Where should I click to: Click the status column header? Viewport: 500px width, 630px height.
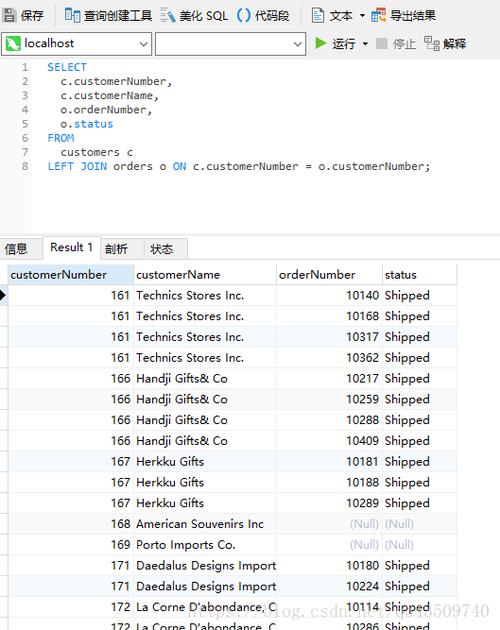tap(419, 274)
